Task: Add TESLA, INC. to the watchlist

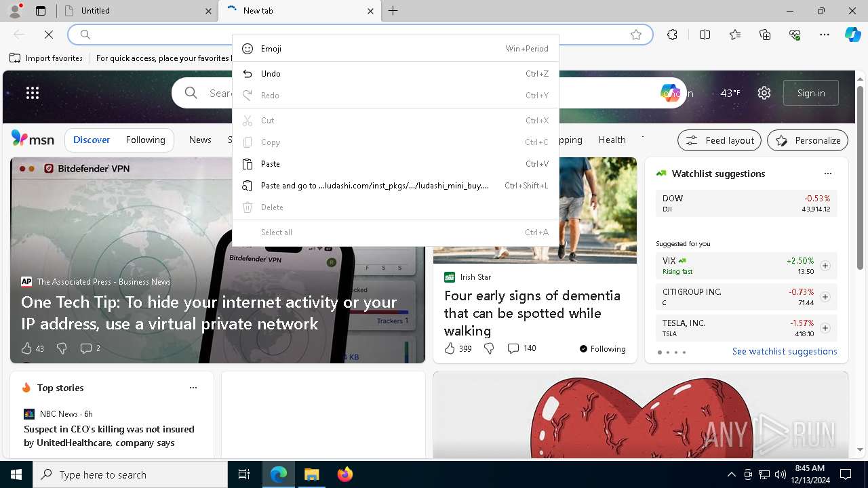Action: coord(825,328)
